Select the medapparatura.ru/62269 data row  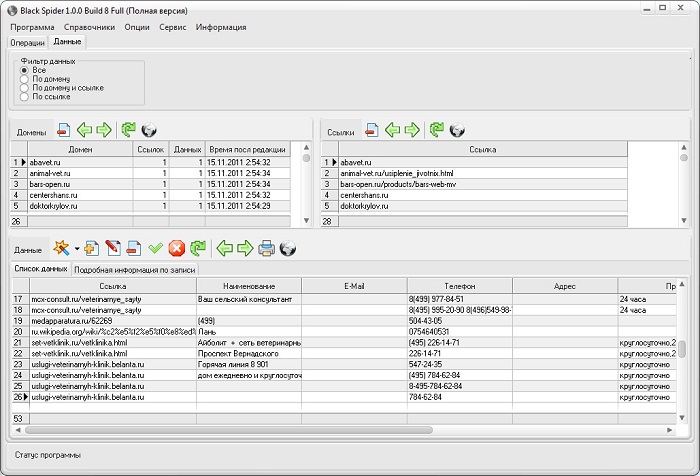point(344,321)
